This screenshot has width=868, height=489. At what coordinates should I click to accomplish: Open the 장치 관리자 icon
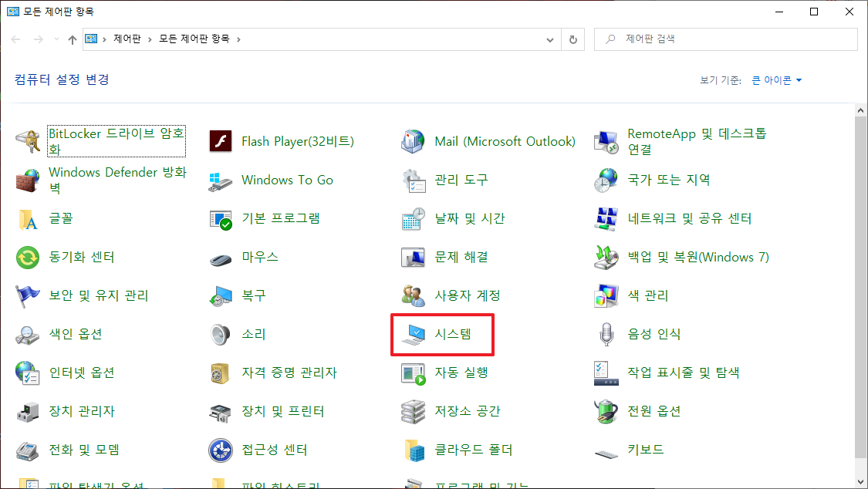28,412
